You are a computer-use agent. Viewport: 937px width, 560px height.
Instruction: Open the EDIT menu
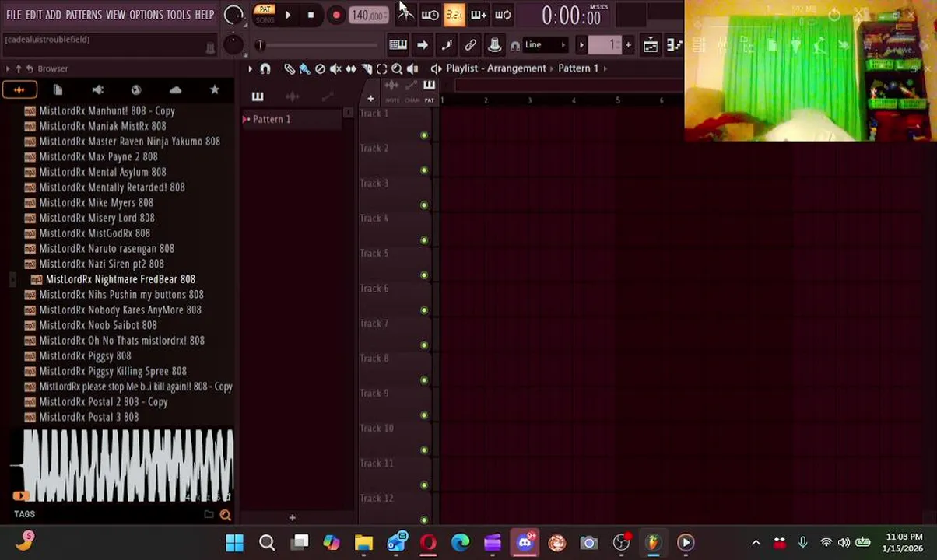point(33,15)
